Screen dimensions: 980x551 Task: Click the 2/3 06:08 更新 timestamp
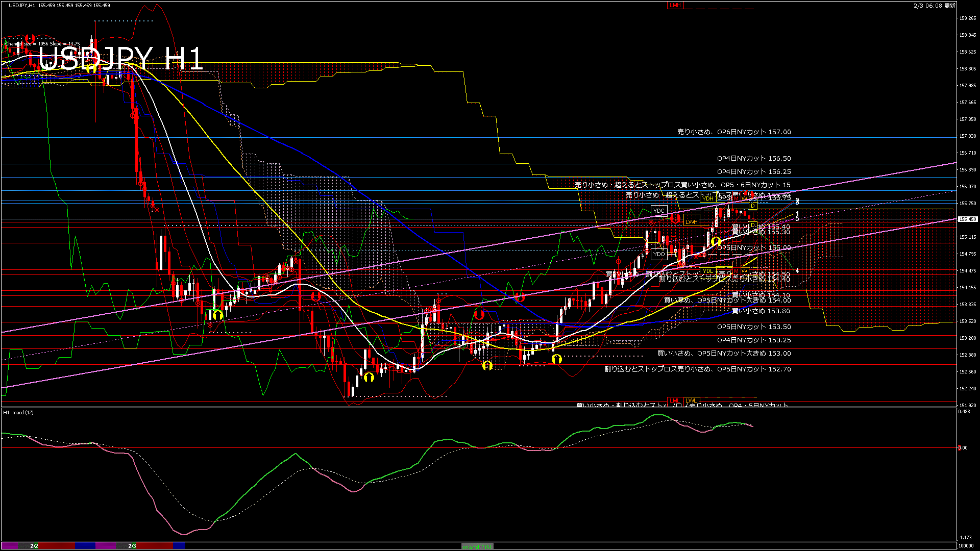pos(934,6)
